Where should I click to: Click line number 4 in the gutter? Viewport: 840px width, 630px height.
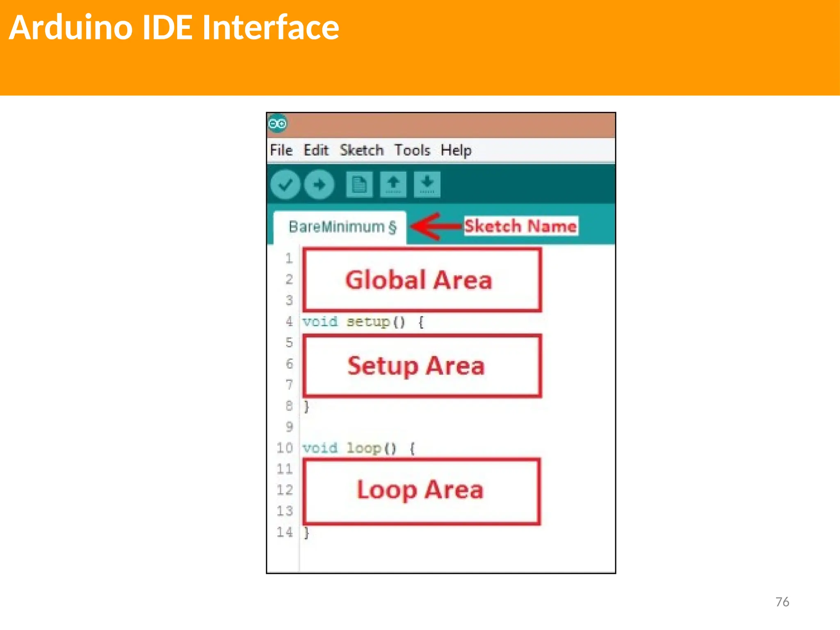[289, 322]
